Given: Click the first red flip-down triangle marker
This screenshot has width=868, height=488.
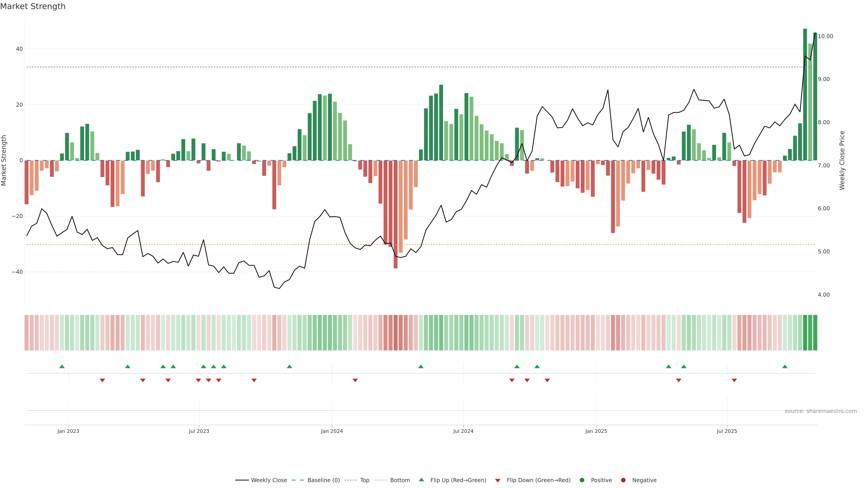Looking at the screenshot, I should (x=102, y=380).
